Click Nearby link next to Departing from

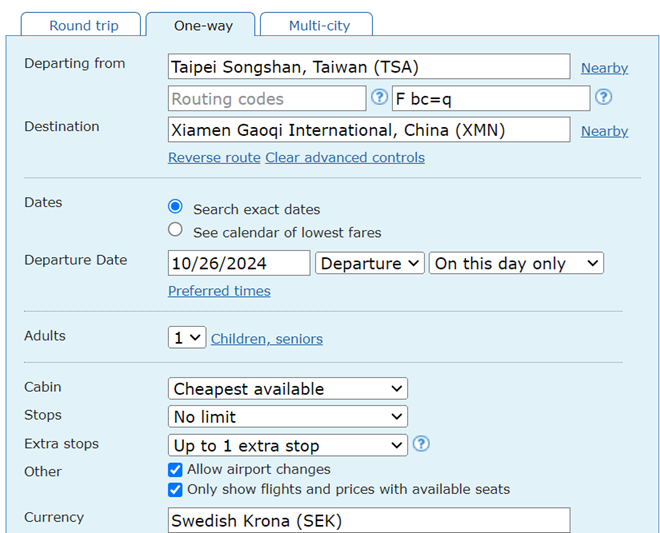coord(604,68)
